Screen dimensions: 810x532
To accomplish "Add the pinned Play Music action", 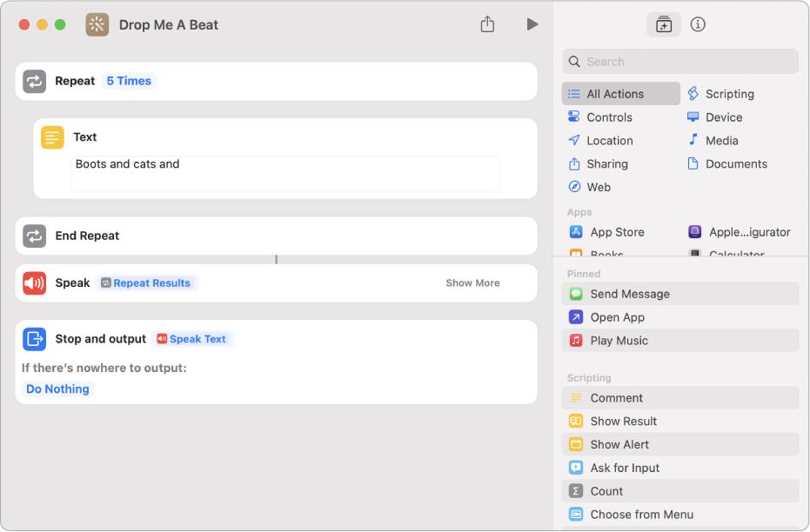I will click(680, 341).
